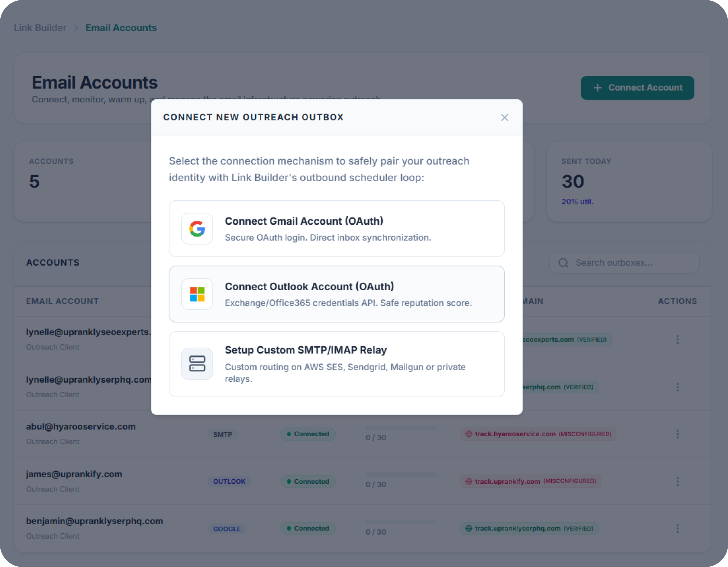Select the lynelle@upranklyseoexperts email address
The width and height of the screenshot is (728, 567).
[x=89, y=332]
